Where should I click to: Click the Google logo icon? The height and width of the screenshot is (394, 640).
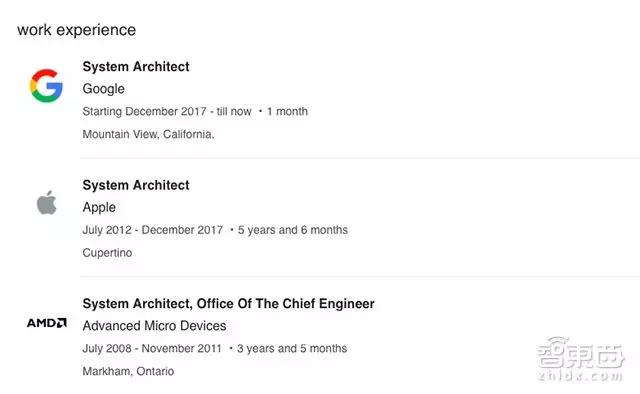pyautogui.click(x=46, y=85)
